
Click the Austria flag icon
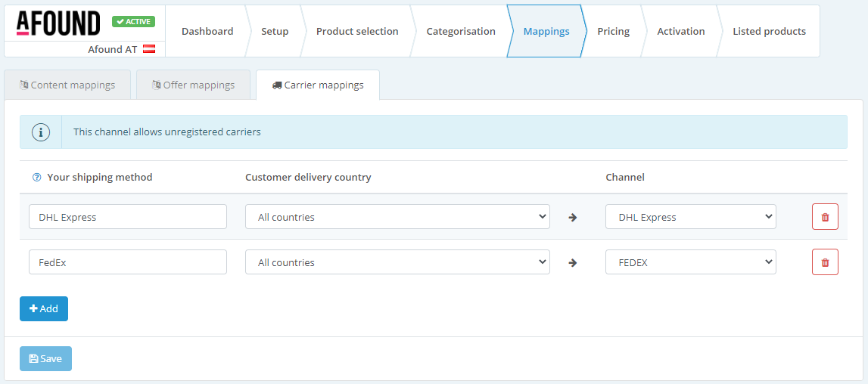(149, 48)
